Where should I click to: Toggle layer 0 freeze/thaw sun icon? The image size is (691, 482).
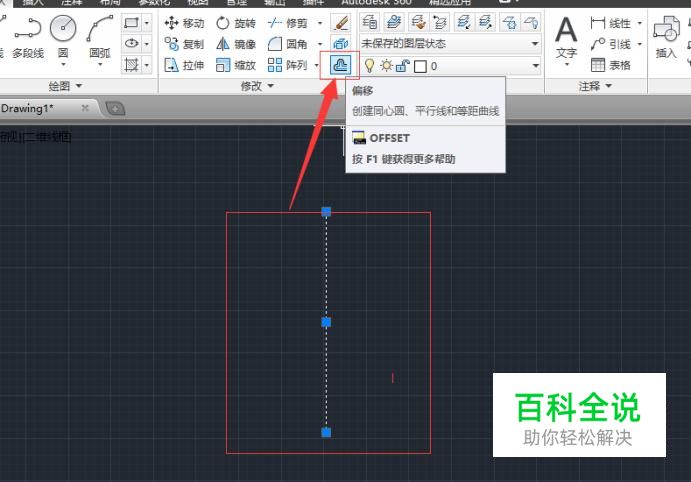coord(386,66)
